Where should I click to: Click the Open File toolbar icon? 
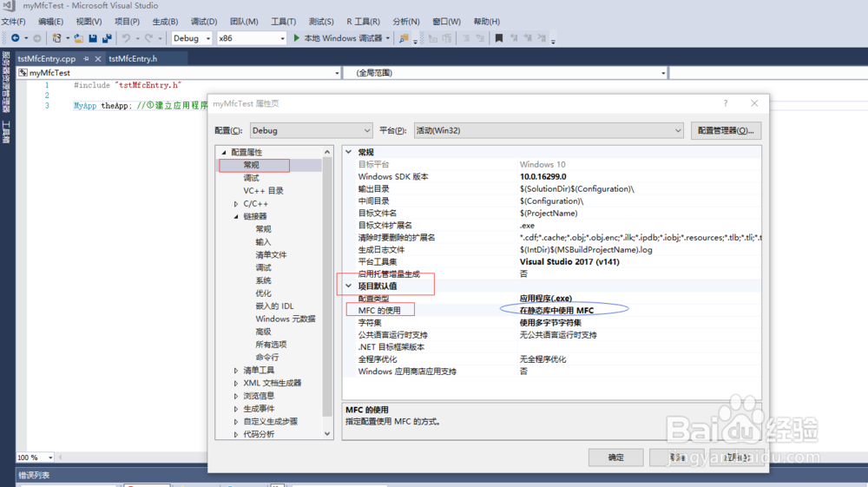point(79,38)
